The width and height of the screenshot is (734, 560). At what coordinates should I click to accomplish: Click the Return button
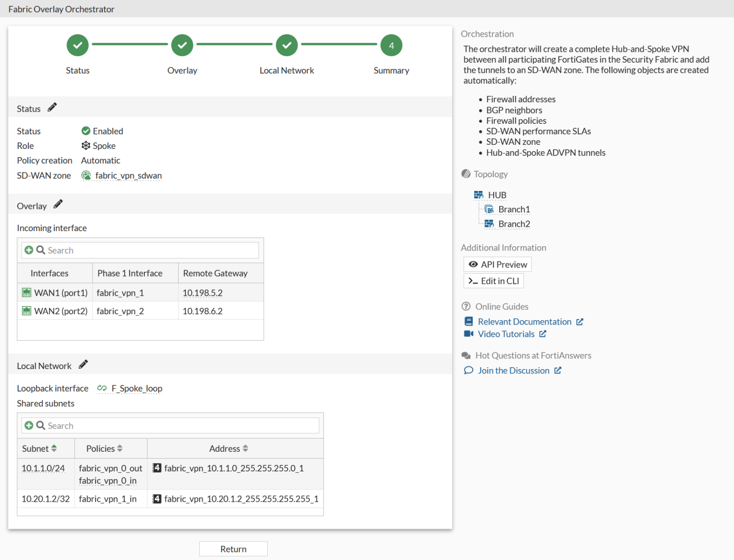point(233,548)
